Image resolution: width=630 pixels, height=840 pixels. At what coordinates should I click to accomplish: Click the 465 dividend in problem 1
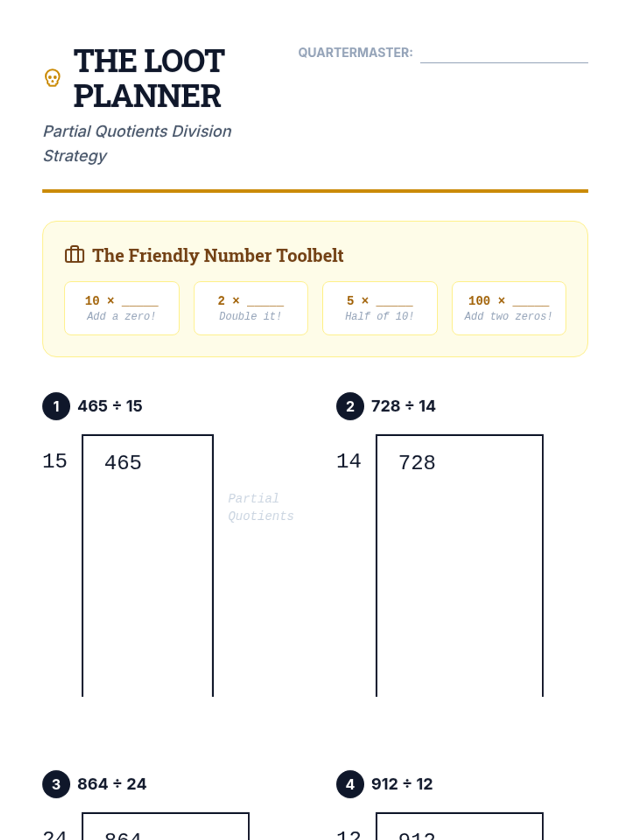click(x=123, y=463)
